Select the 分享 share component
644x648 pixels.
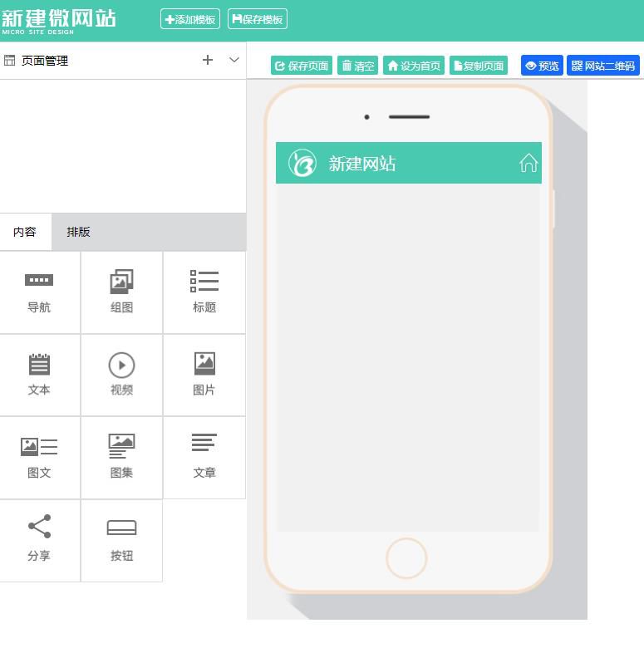pyautogui.click(x=39, y=540)
